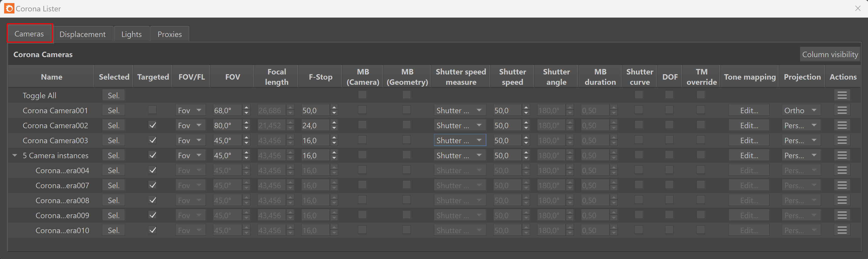Viewport: 868px width, 259px height.
Task: Click the Corona...era010 name cell
Action: pos(62,230)
